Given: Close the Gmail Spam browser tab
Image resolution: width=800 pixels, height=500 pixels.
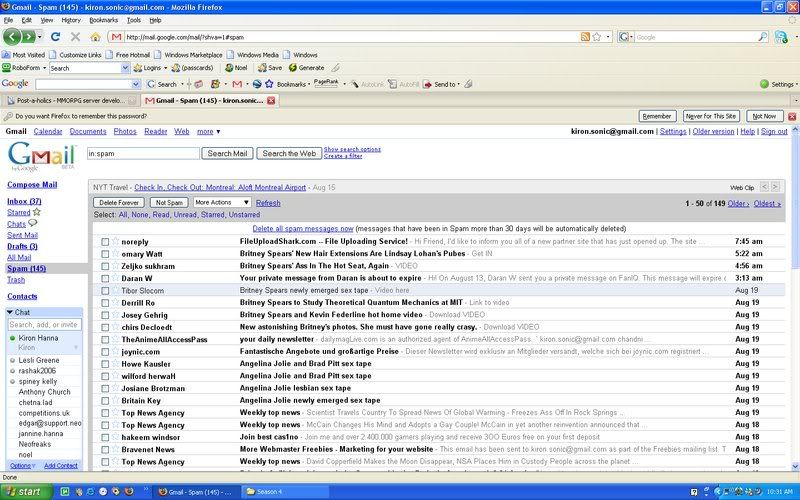Looking at the screenshot, I should (x=272, y=100).
